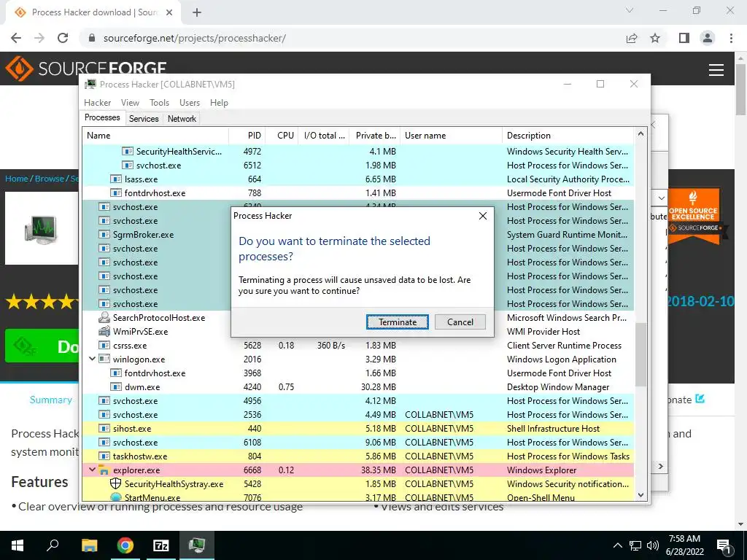
Task: Open 7-Zip from the taskbar
Action: coord(161,545)
